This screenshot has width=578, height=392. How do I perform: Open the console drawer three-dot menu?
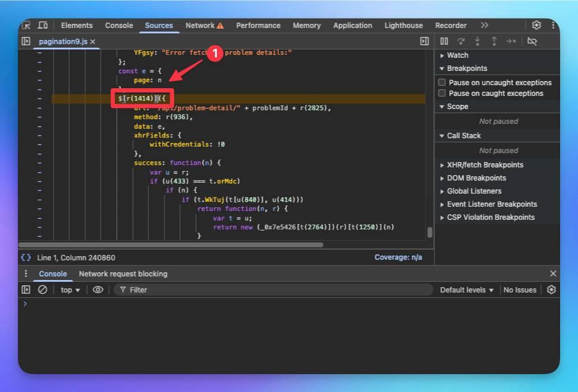26,273
